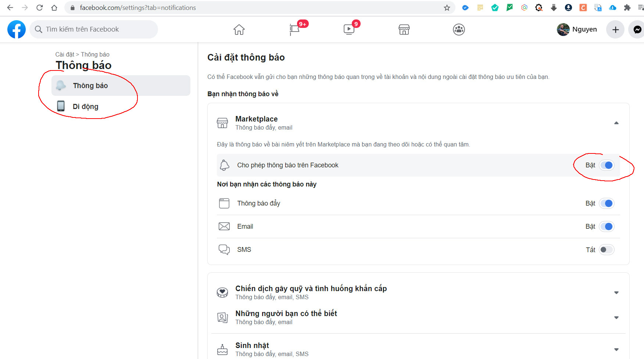Click the browser forward arrow

click(x=25, y=7)
